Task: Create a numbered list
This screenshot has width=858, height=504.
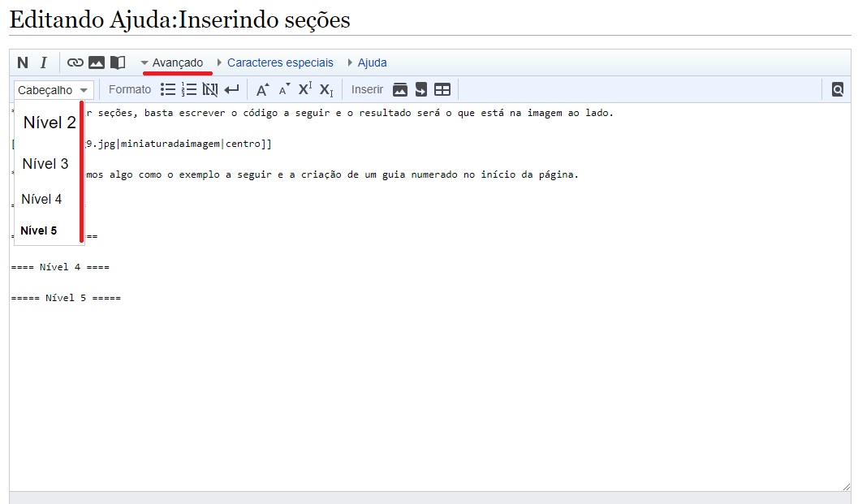Action: [x=189, y=89]
